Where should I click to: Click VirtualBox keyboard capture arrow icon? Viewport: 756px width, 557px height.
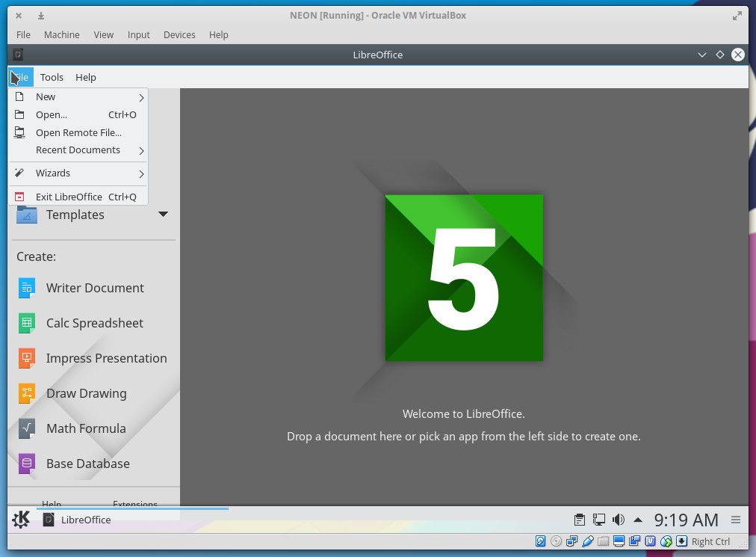point(681,541)
